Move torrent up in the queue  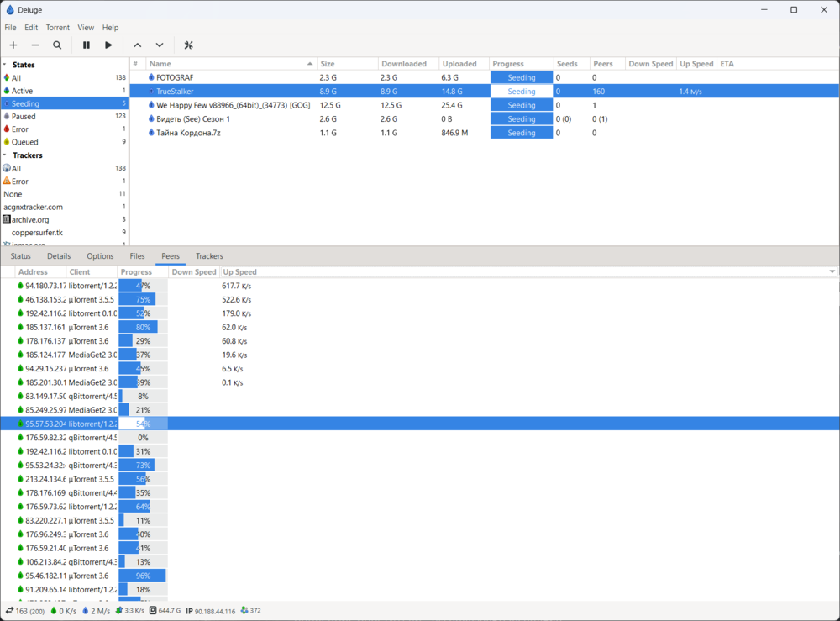(138, 45)
